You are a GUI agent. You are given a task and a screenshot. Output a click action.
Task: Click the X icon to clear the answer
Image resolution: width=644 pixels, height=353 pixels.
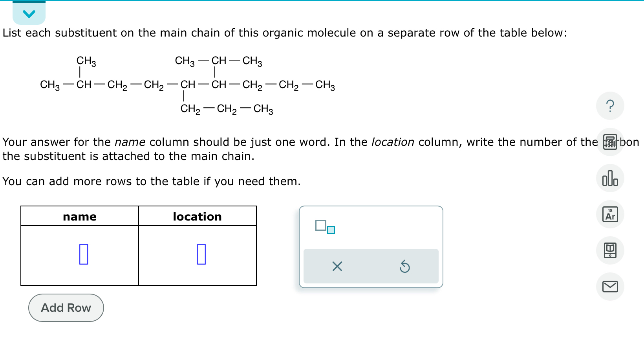[x=337, y=267]
